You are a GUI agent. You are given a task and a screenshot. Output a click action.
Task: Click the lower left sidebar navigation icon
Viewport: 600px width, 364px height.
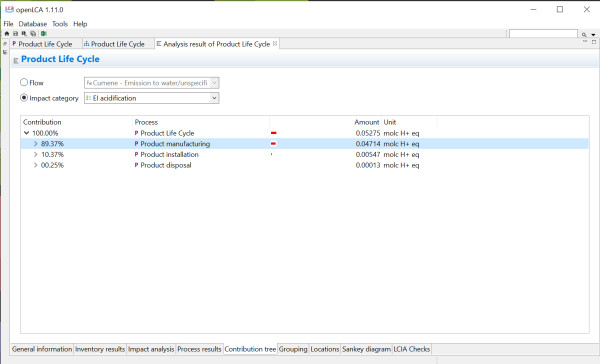5,52
